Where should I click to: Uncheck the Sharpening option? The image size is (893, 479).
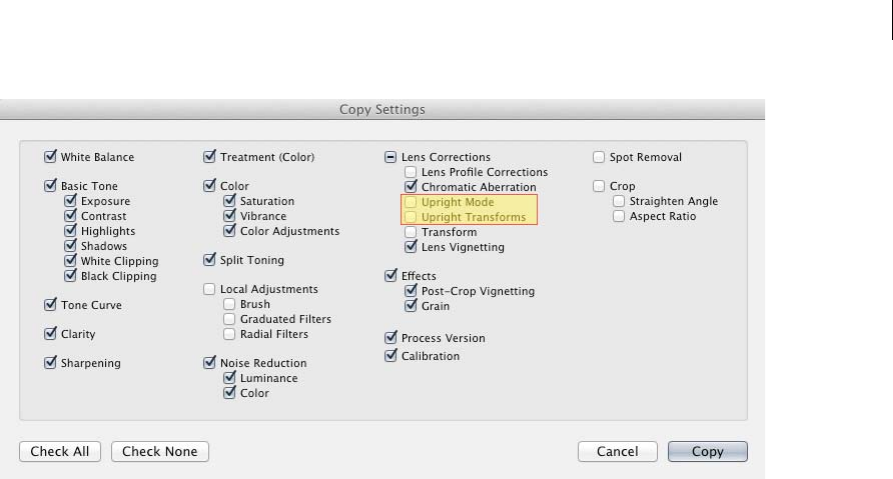tap(51, 363)
